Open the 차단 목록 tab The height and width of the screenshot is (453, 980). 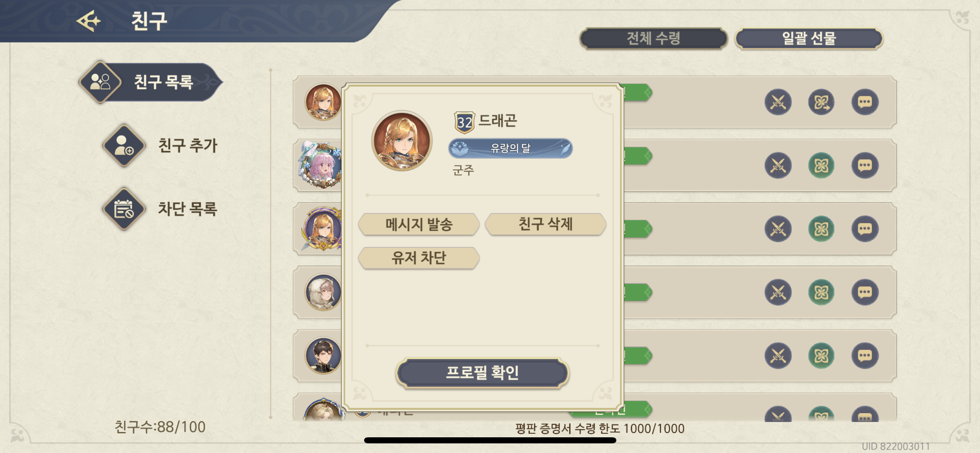(x=160, y=209)
